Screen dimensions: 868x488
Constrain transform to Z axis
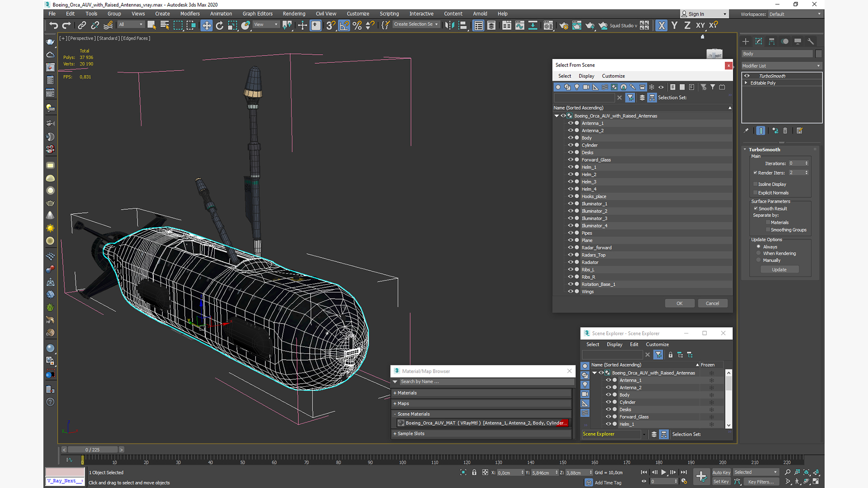687,25
